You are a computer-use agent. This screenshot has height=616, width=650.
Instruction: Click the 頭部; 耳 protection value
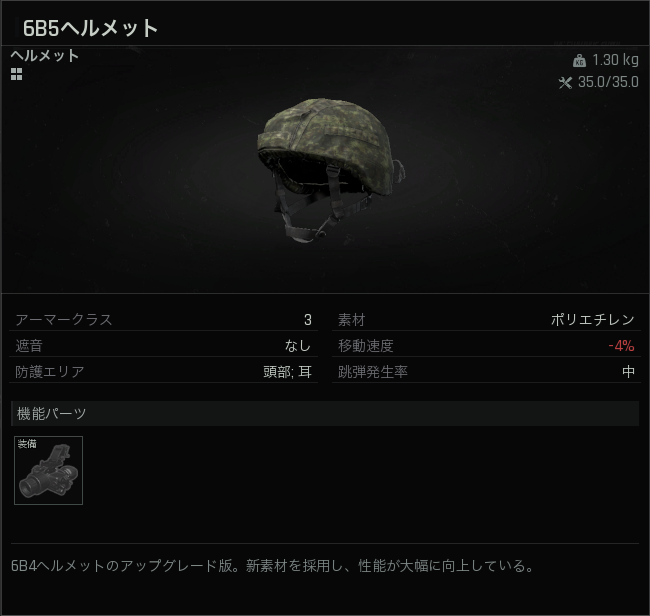pos(287,372)
